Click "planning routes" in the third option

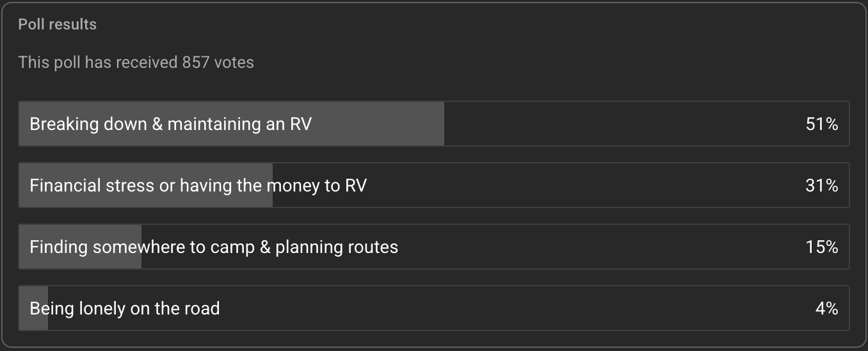coord(337,247)
